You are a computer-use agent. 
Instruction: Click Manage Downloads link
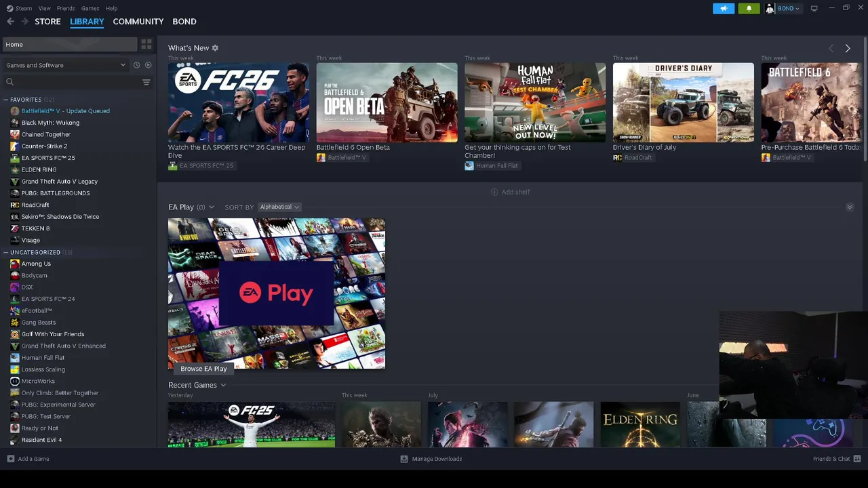coord(437,459)
